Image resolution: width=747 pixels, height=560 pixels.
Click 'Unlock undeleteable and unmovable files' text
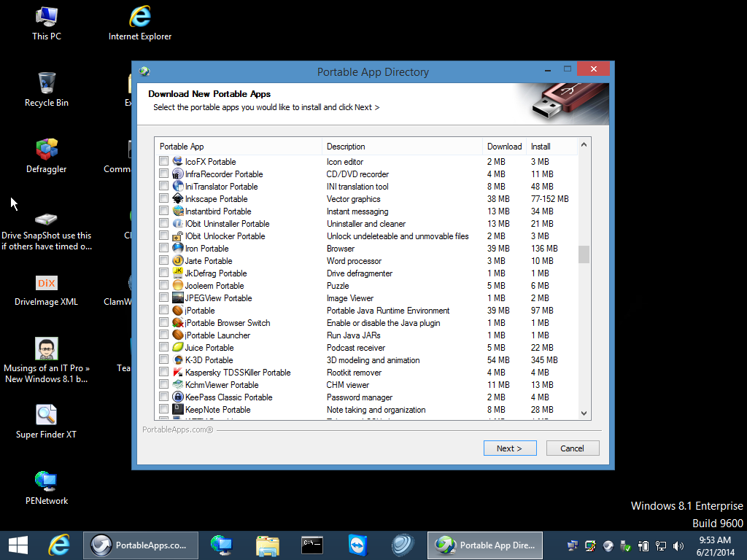pyautogui.click(x=398, y=236)
